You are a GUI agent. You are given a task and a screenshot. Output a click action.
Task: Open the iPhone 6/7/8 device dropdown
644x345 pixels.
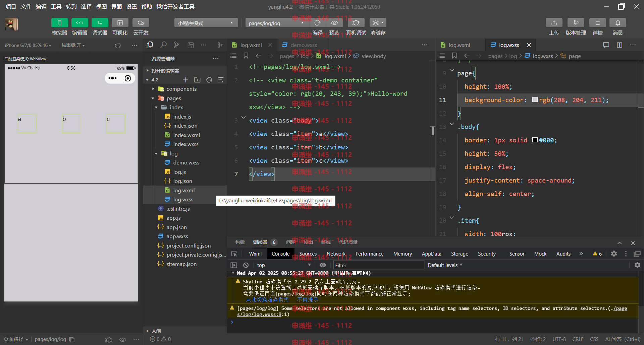[x=28, y=45]
